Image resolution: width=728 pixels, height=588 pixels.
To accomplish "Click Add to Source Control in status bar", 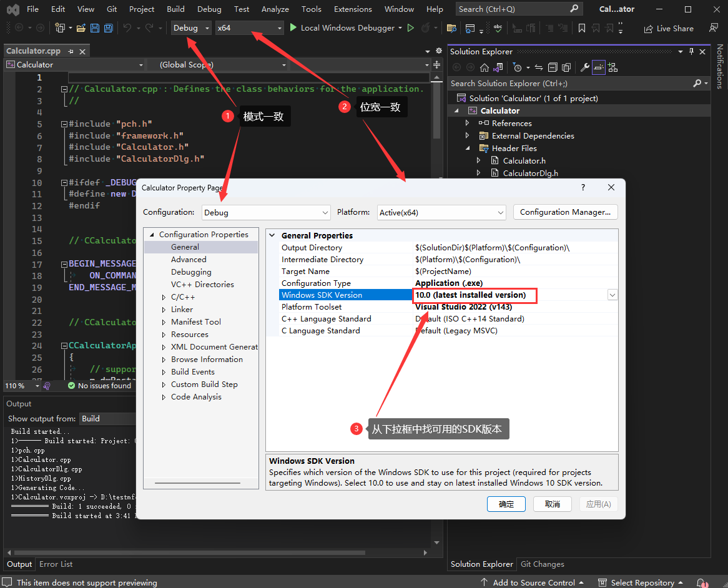I will pyautogui.click(x=533, y=582).
